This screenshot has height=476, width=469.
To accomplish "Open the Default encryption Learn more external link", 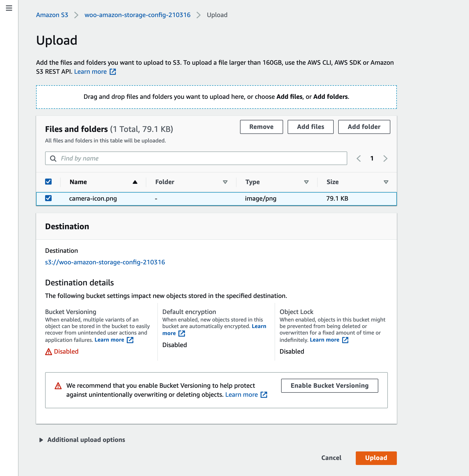I will tap(182, 334).
